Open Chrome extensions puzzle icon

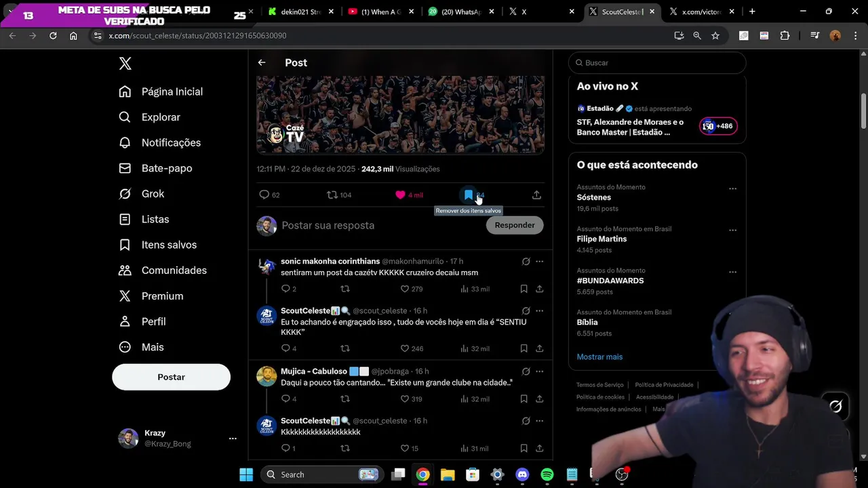coord(785,35)
